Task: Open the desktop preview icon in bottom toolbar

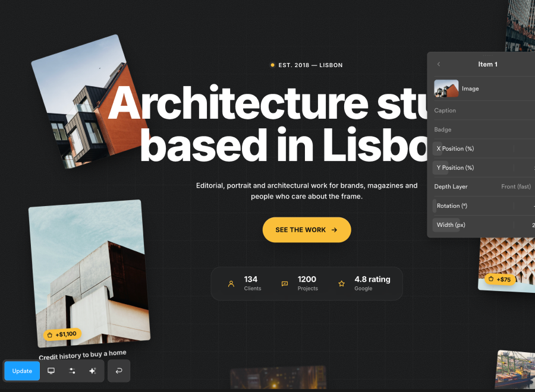Action: 51,371
